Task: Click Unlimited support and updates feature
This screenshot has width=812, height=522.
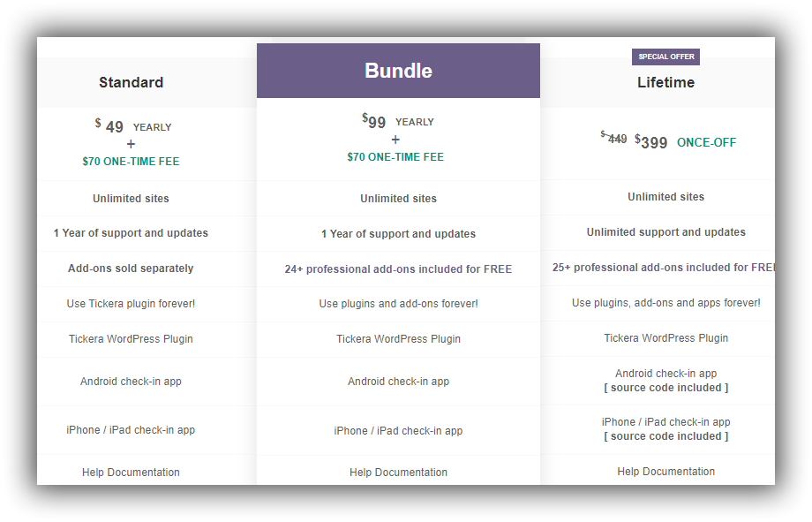Action: (x=666, y=231)
